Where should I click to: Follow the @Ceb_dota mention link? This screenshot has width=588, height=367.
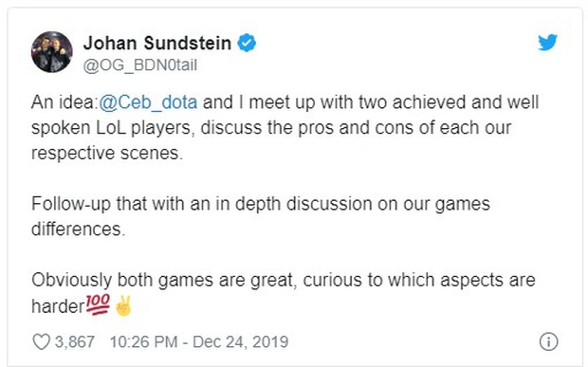pyautogui.click(x=148, y=102)
